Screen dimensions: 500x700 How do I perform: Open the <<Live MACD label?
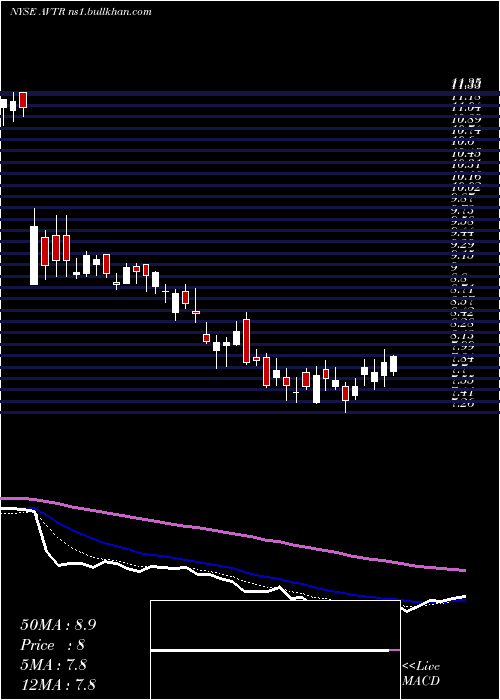point(421,673)
